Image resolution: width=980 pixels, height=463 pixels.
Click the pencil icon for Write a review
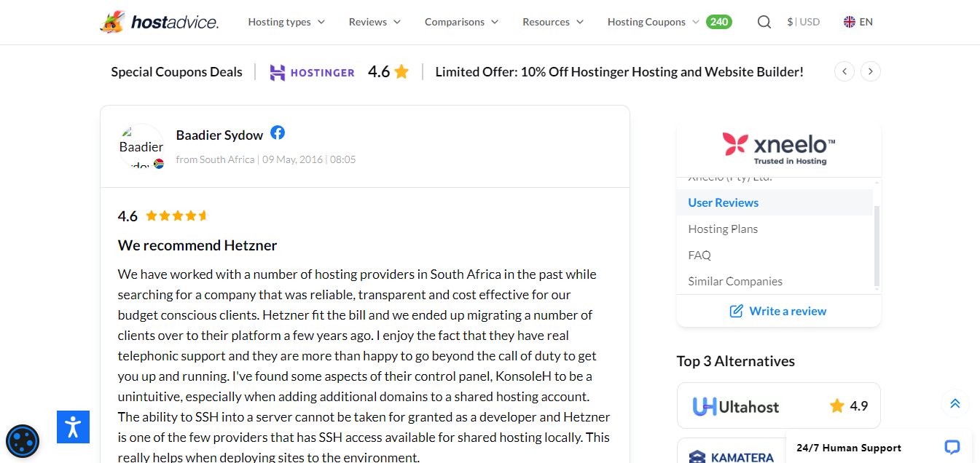[x=737, y=311]
